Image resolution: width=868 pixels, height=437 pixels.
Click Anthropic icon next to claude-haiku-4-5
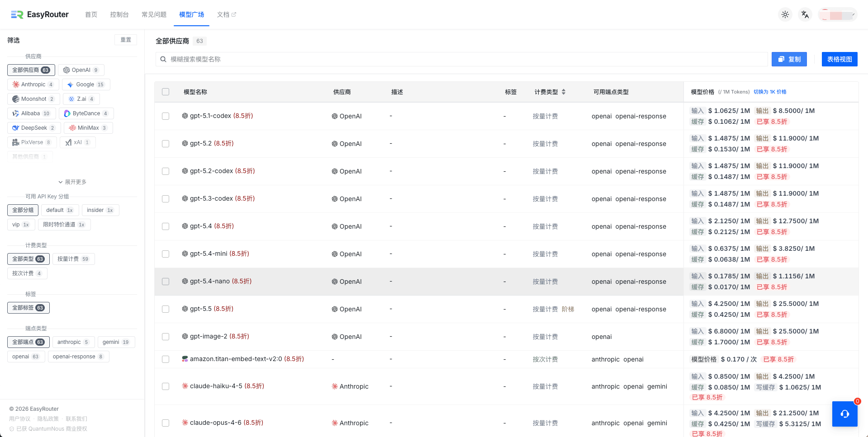(185, 386)
